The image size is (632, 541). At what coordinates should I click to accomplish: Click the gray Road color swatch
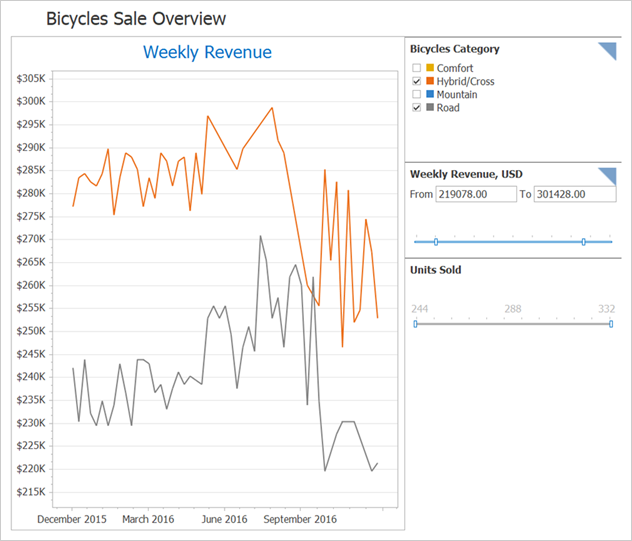[x=429, y=107]
